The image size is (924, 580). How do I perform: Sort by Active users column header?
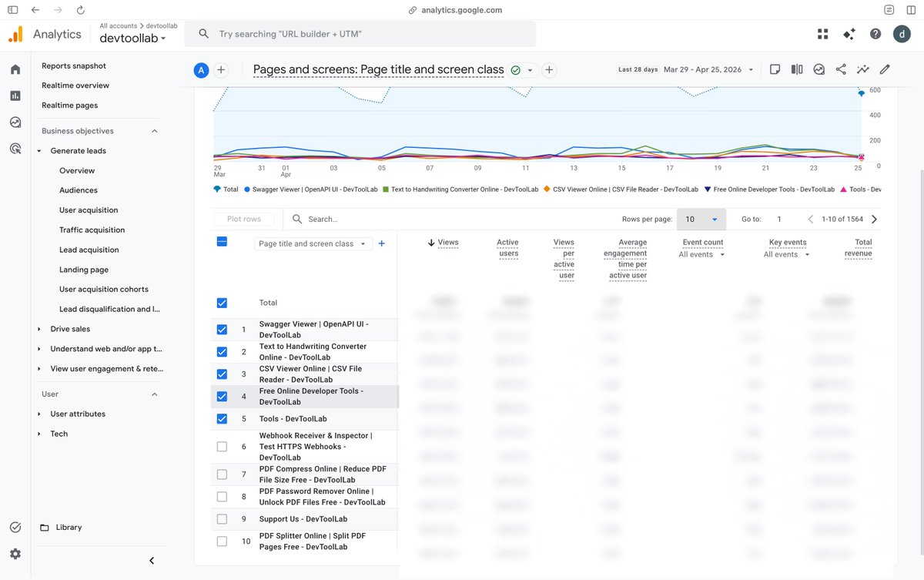click(x=507, y=247)
